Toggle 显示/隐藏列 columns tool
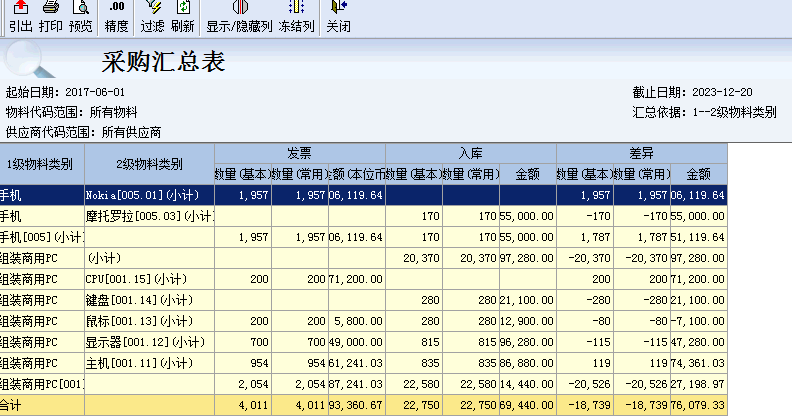 coord(239,17)
